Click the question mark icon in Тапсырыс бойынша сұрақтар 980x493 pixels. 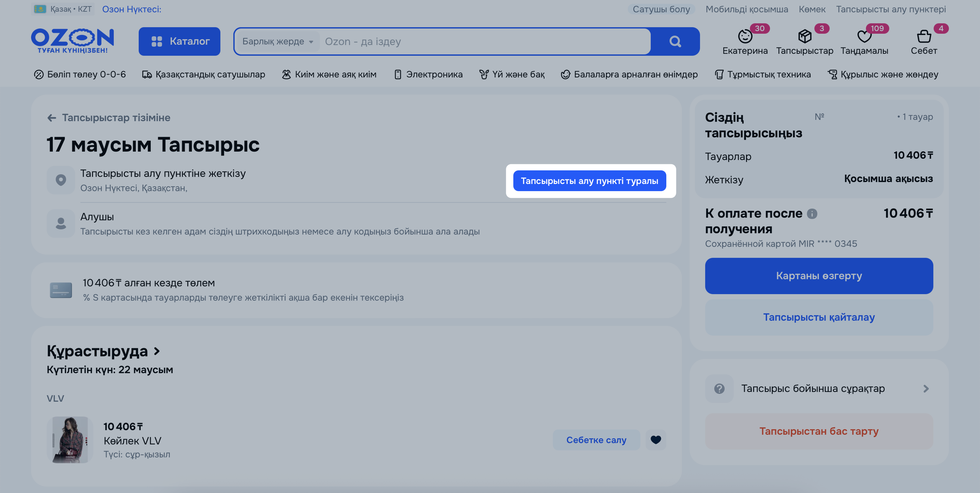coord(719,389)
